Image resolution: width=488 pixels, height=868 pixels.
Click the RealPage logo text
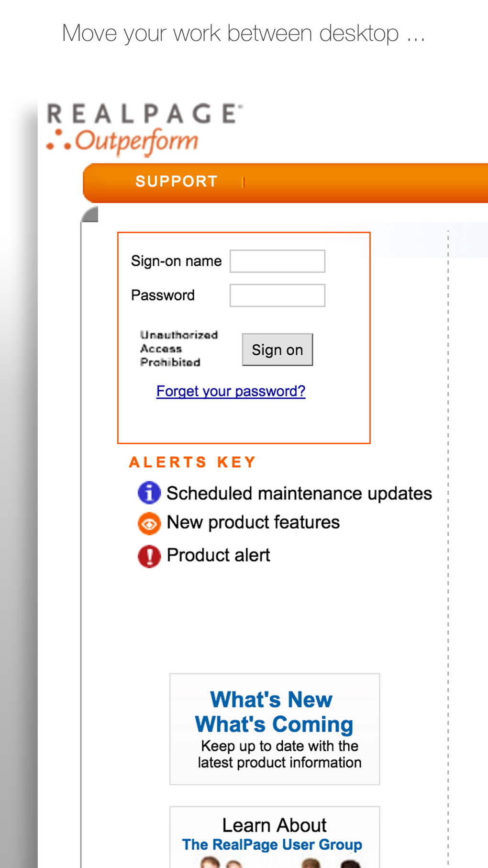(144, 114)
